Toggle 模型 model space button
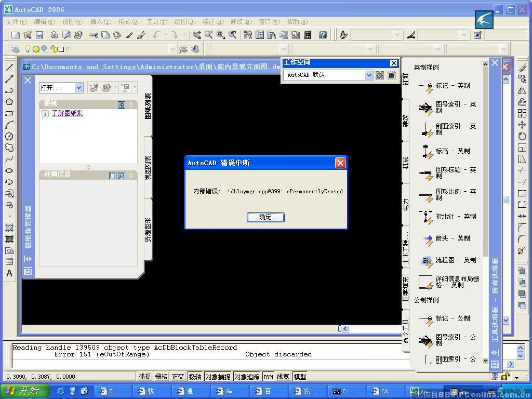 tap(300, 377)
